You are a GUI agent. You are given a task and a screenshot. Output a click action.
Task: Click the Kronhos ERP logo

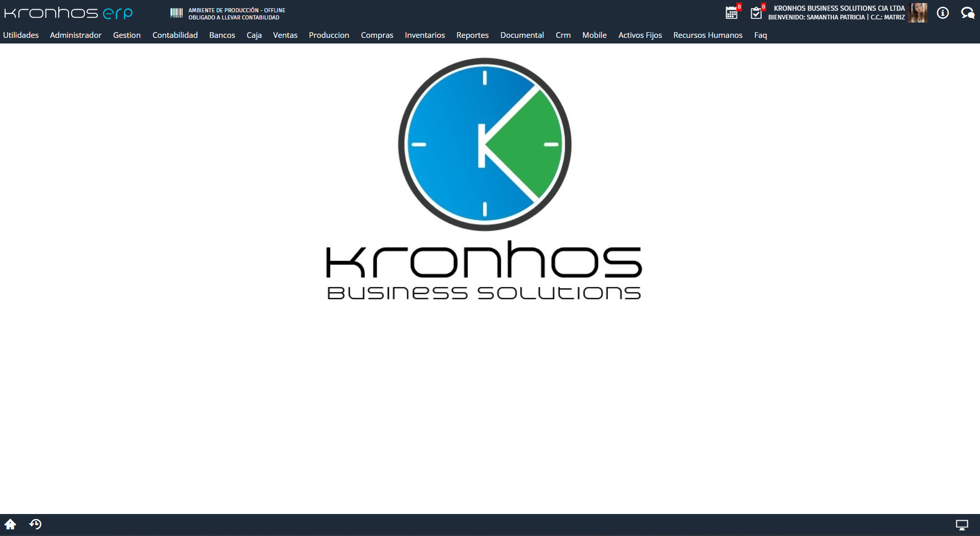(69, 13)
